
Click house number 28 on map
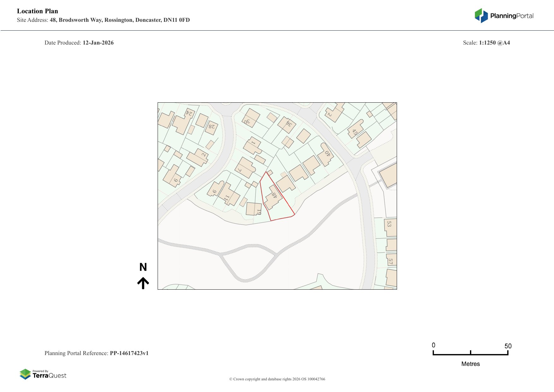pos(211,127)
